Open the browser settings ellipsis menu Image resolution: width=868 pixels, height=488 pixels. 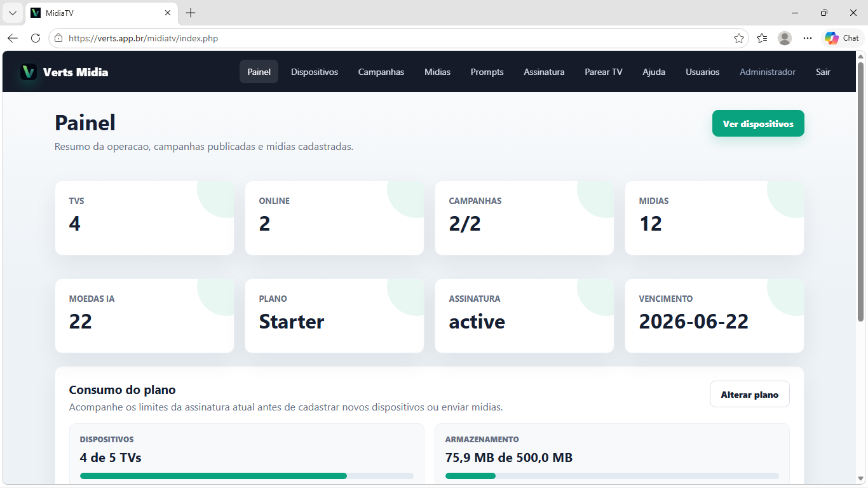click(x=808, y=38)
